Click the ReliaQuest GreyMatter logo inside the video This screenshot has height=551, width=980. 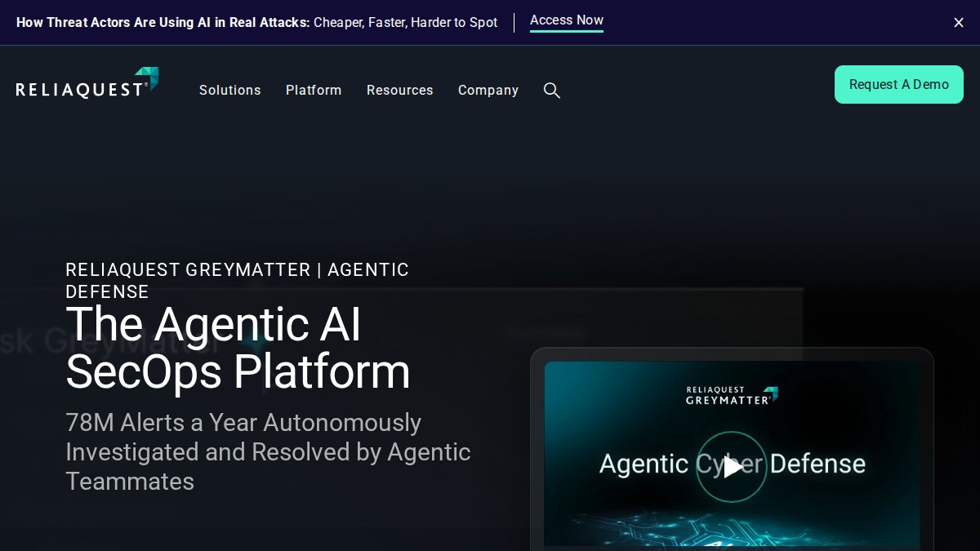coord(732,396)
